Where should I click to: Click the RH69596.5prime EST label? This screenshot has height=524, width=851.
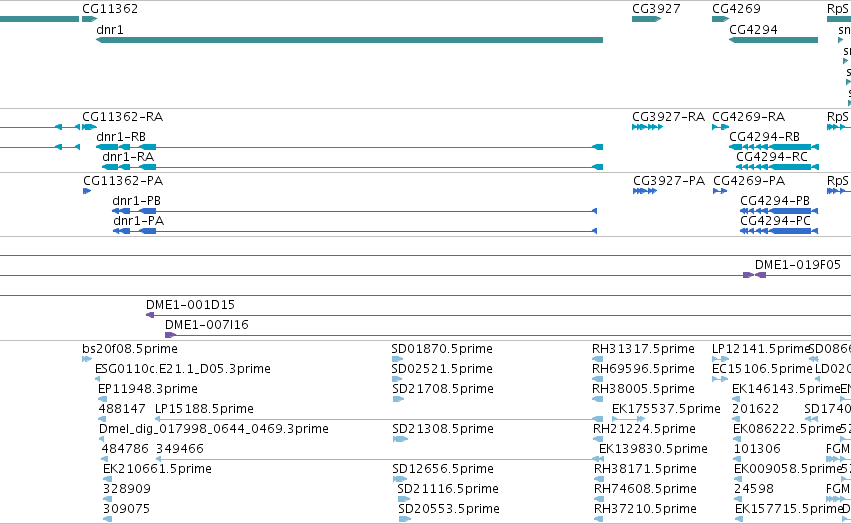[x=643, y=369]
